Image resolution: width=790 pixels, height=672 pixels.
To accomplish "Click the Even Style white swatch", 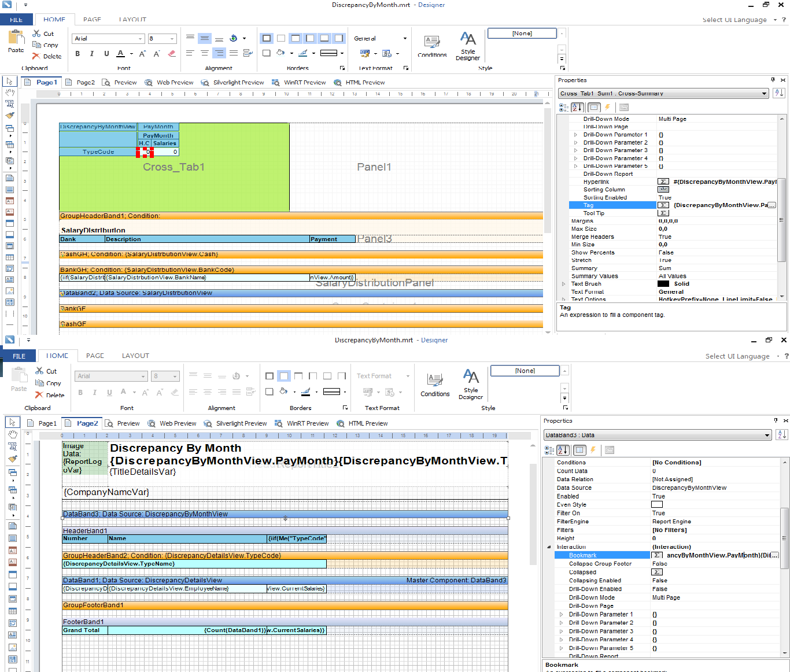I will pos(657,505).
